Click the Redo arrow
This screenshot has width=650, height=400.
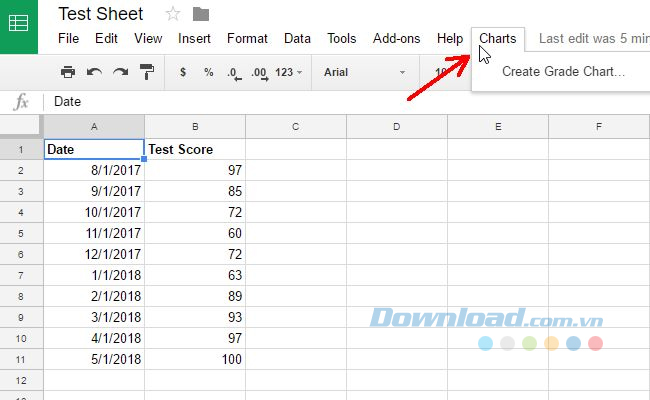click(x=120, y=72)
